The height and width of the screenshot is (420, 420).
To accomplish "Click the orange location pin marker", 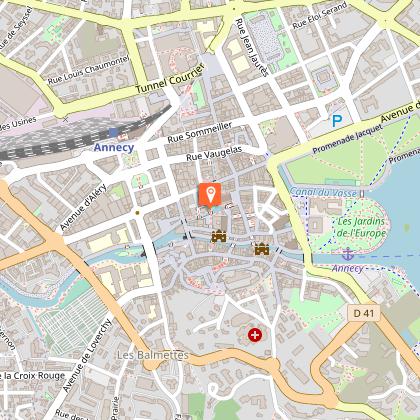I will pyautogui.click(x=210, y=194).
